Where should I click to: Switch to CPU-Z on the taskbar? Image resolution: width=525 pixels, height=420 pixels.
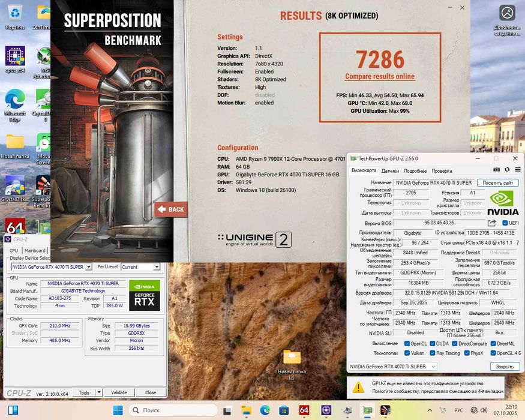(326, 410)
